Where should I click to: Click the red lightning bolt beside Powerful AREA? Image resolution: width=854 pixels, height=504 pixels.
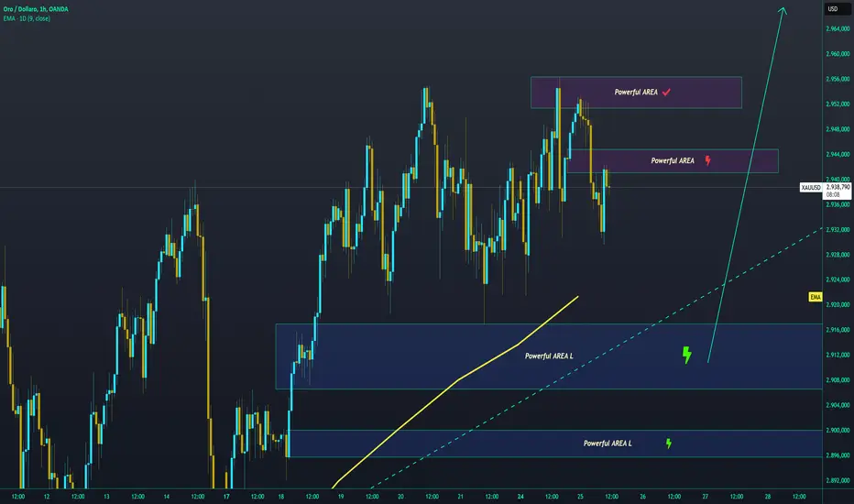coord(707,160)
